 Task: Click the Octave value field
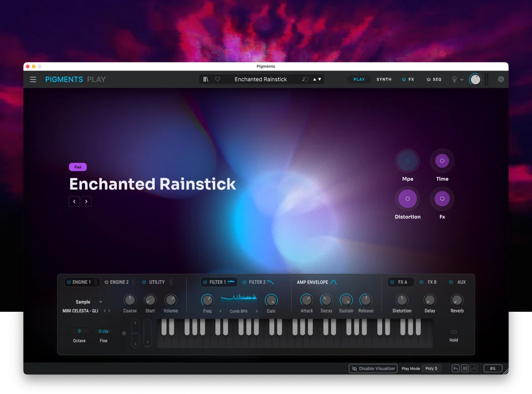click(79, 331)
